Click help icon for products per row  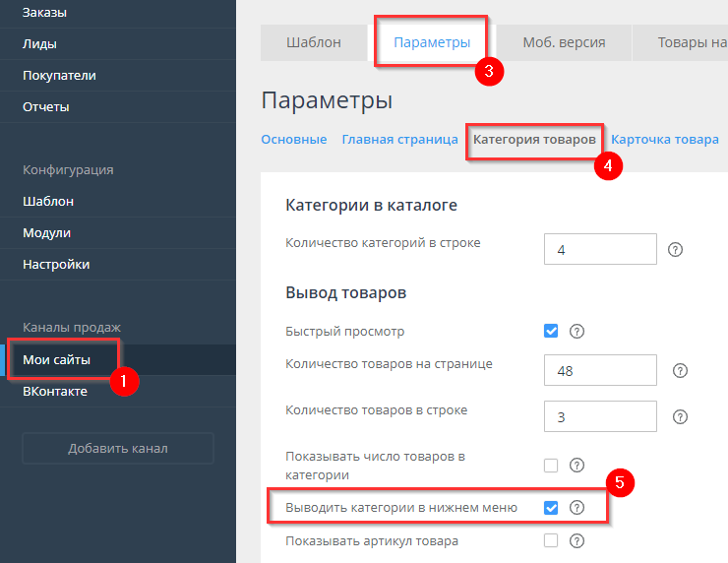pos(679,417)
